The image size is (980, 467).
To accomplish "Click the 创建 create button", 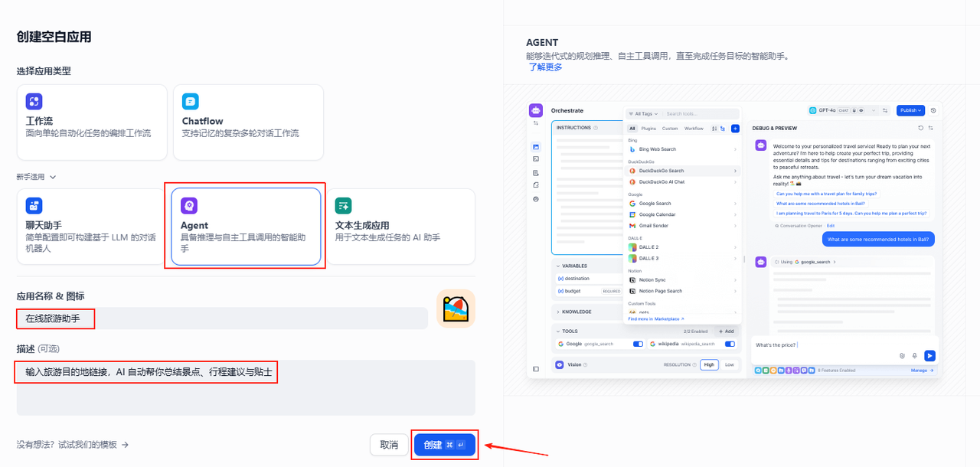I will point(444,445).
